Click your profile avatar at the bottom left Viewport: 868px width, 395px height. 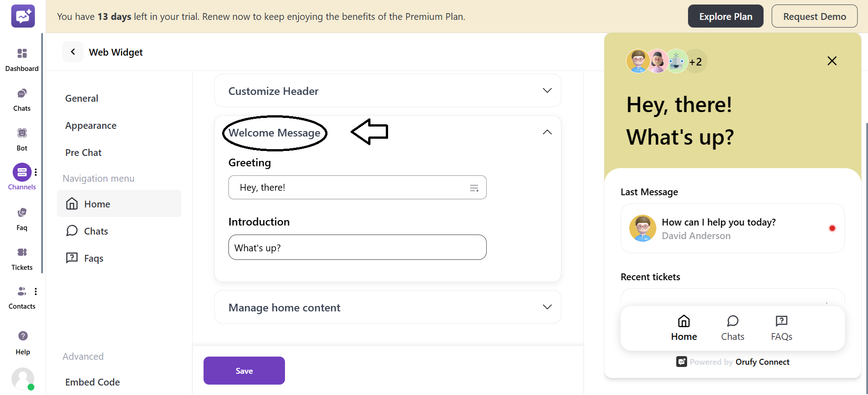23,379
